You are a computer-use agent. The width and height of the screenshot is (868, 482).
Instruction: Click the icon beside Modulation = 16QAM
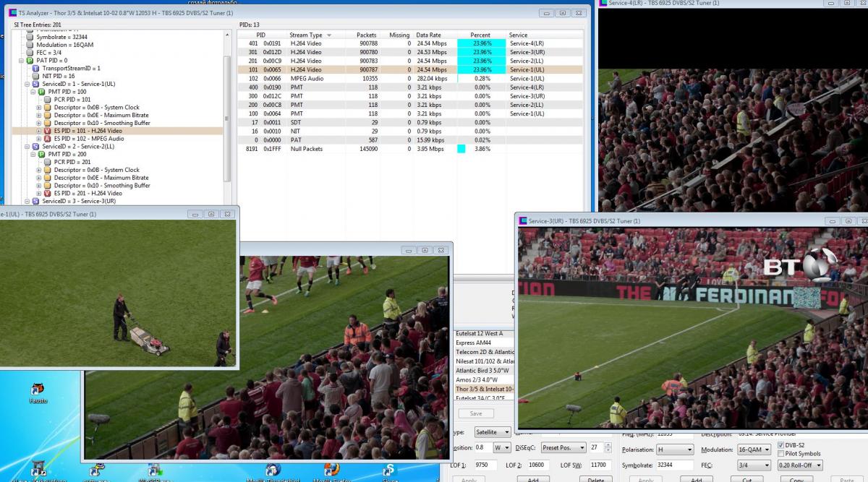[30, 45]
